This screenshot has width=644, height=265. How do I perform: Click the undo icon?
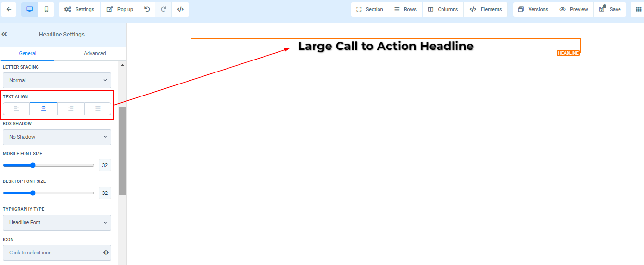point(147,9)
